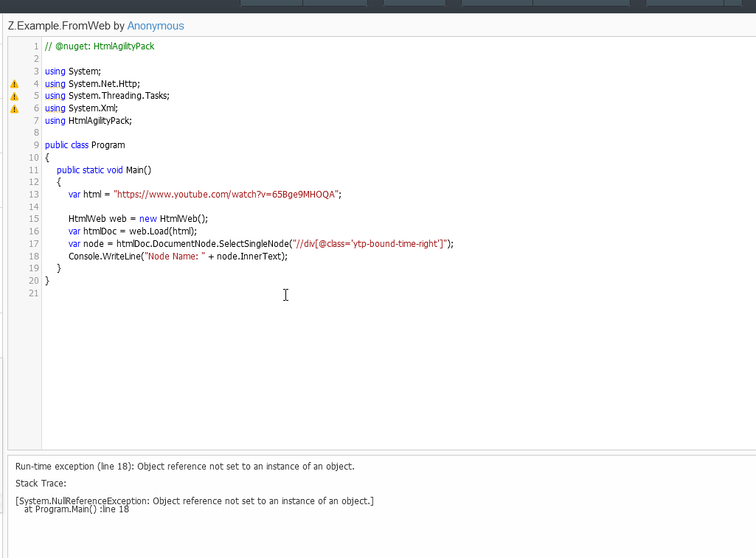Click the 'Stack Trace:' label
Screen dimensions: 756x558
[41, 484]
